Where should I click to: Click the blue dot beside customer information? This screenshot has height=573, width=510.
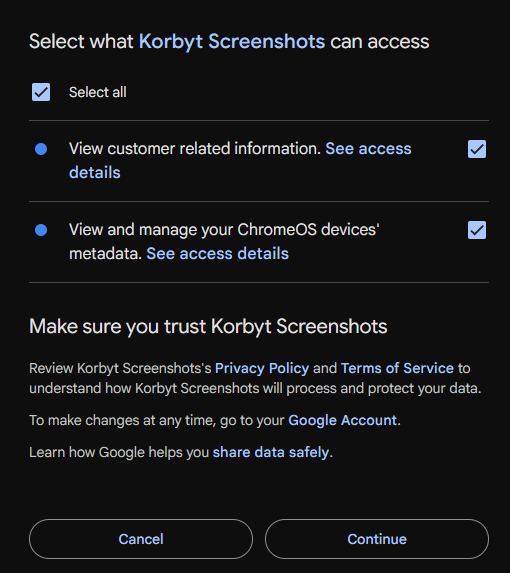pos(41,149)
